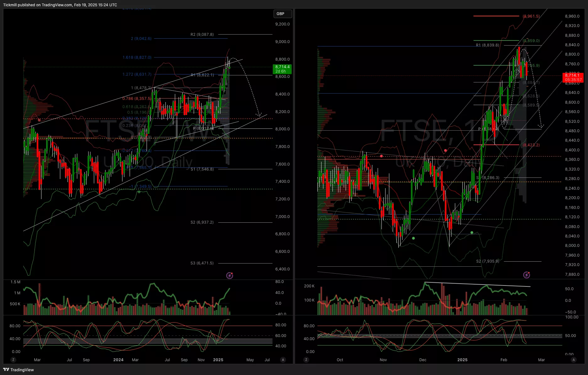
Task: Click the Z timezone button on right chart
Action: click(306, 360)
